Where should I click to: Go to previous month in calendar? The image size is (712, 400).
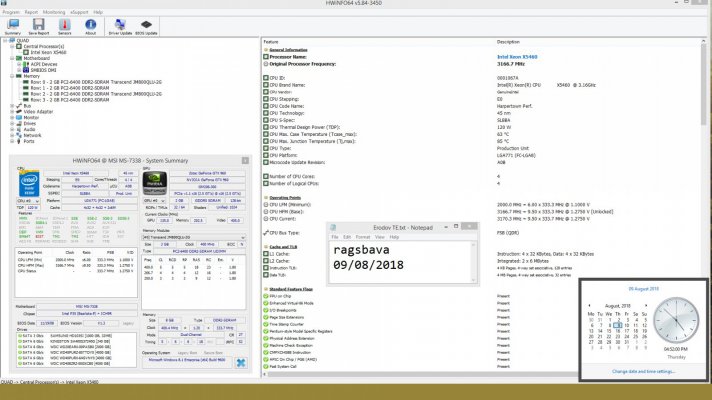589,306
